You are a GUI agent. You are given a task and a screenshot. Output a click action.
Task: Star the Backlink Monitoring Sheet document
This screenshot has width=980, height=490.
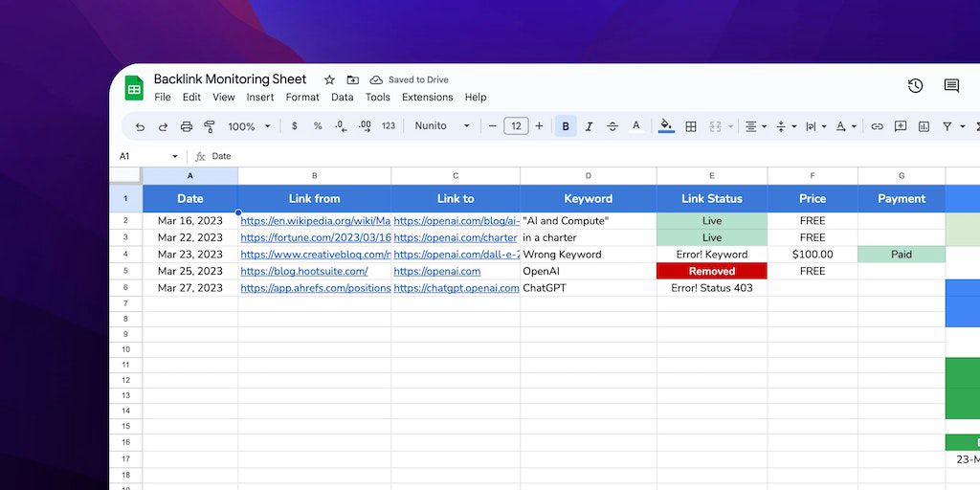click(329, 79)
